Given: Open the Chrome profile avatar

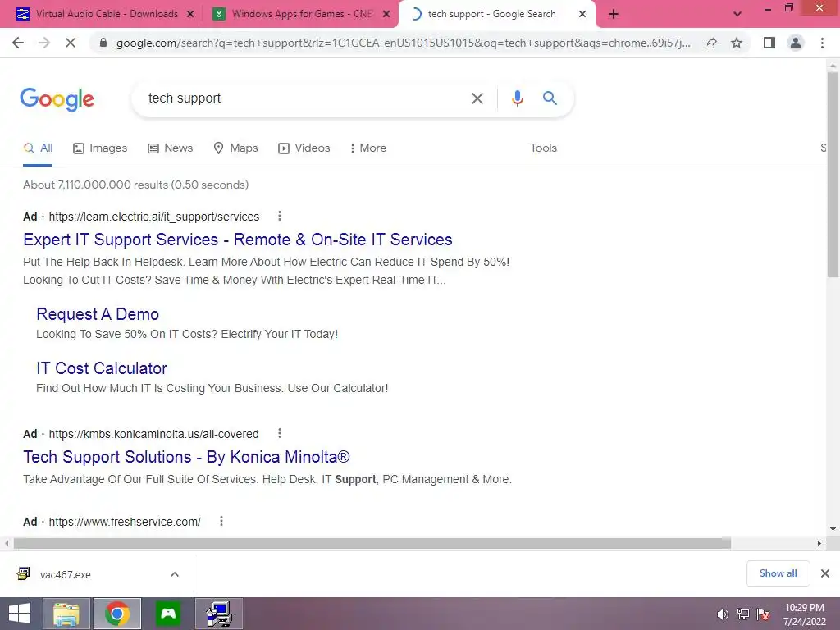Looking at the screenshot, I should (796, 43).
